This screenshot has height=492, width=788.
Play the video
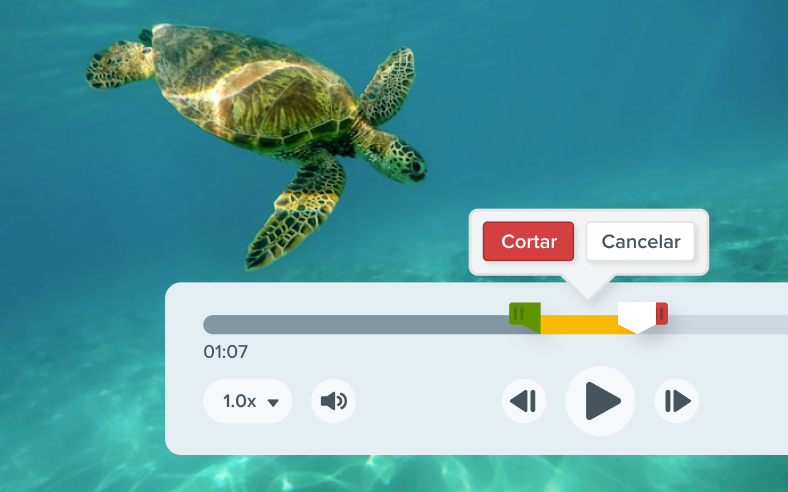pos(601,401)
